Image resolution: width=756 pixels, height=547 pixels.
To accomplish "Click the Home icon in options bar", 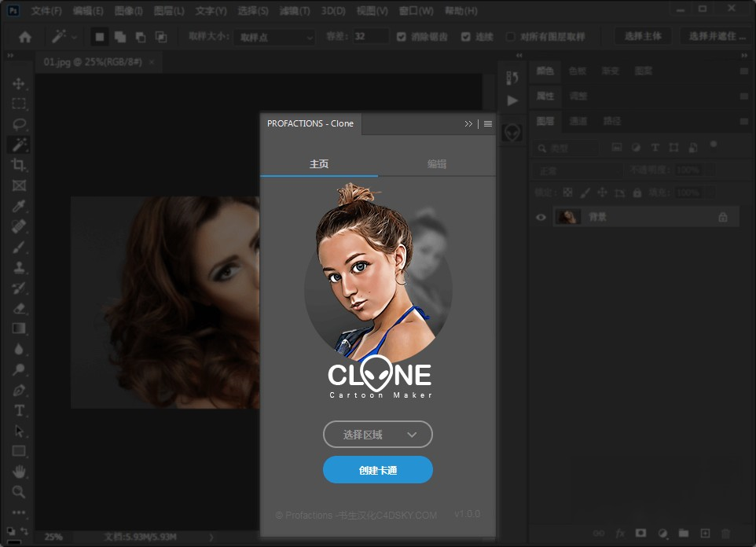I will tap(25, 37).
